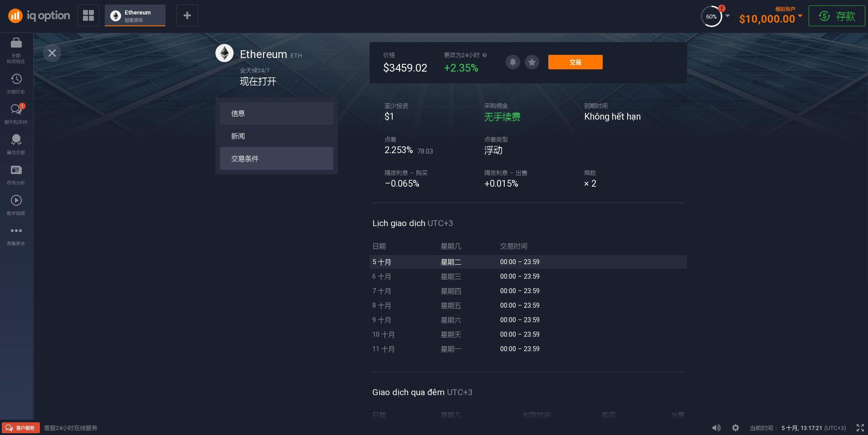Image resolution: width=868 pixels, height=435 pixels.
Task: Toggle sound with the speaker icon
Action: pyautogui.click(x=717, y=428)
